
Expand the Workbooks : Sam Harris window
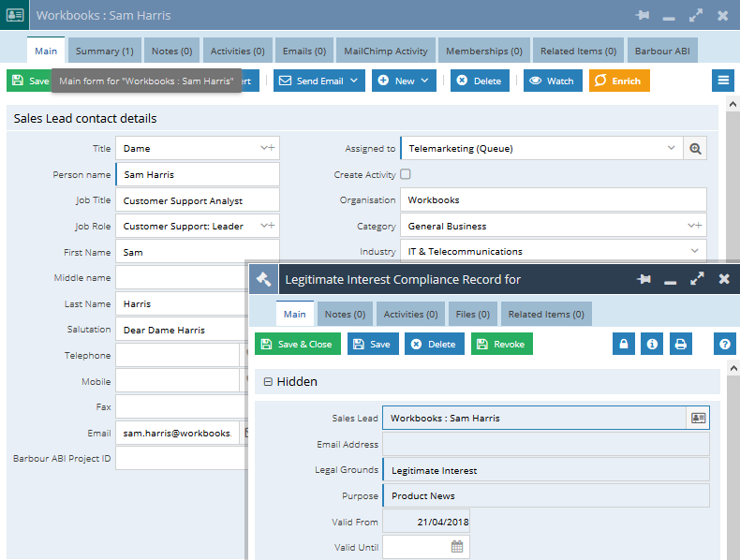696,15
